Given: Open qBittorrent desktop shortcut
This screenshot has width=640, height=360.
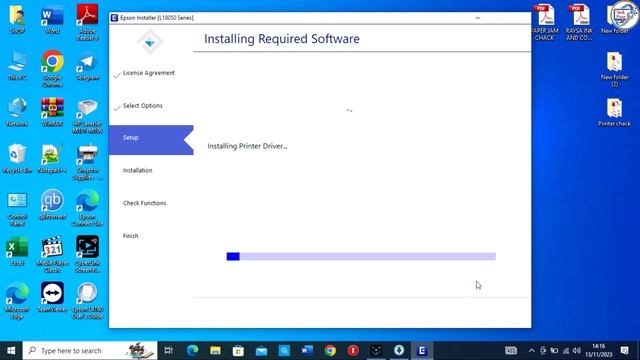Looking at the screenshot, I should [x=52, y=205].
